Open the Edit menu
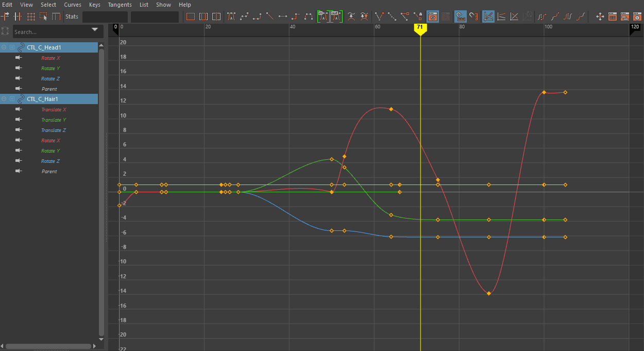The image size is (644, 351). (x=7, y=5)
